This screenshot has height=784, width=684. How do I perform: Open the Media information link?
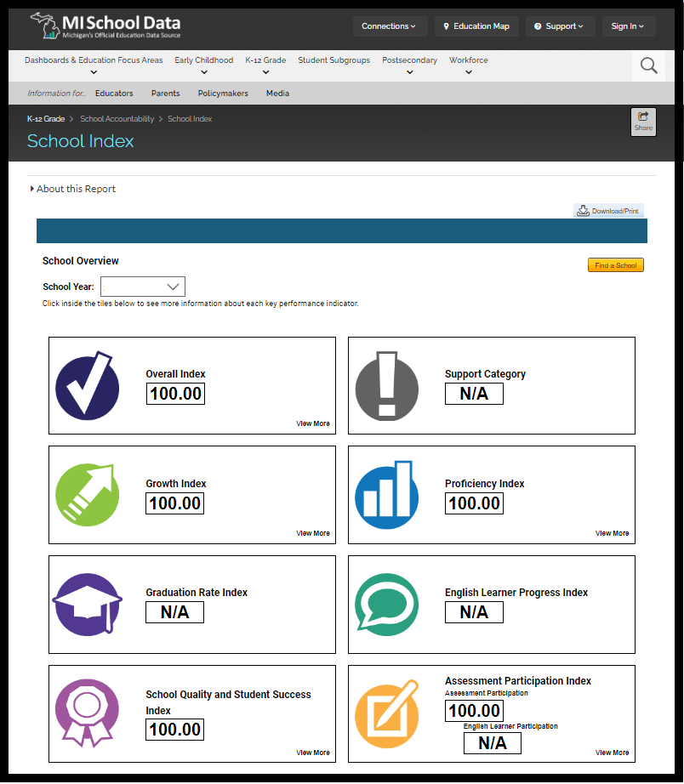click(277, 94)
